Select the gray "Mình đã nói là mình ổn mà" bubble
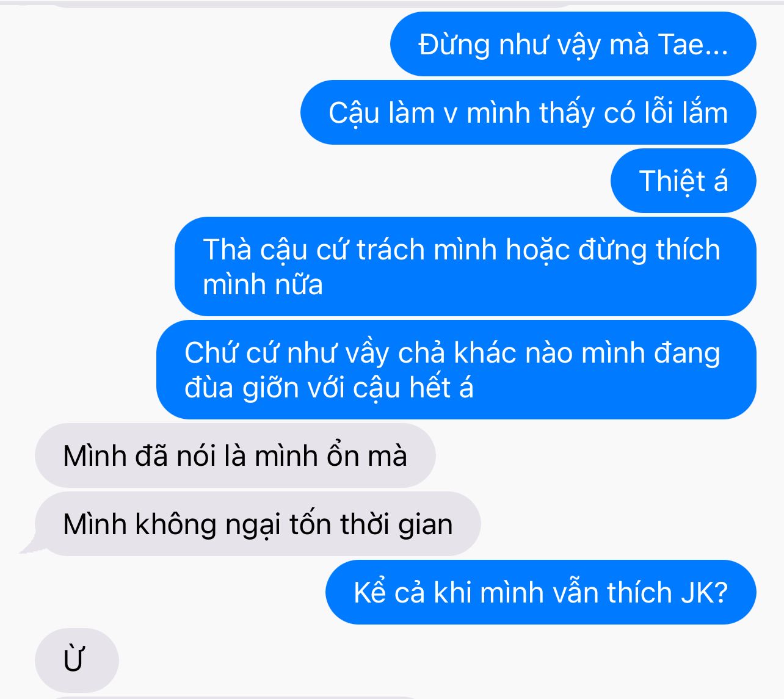 tap(235, 456)
